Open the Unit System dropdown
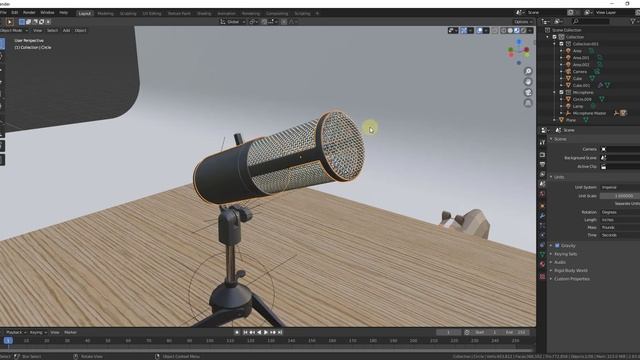The width and height of the screenshot is (640, 360). click(x=620, y=187)
